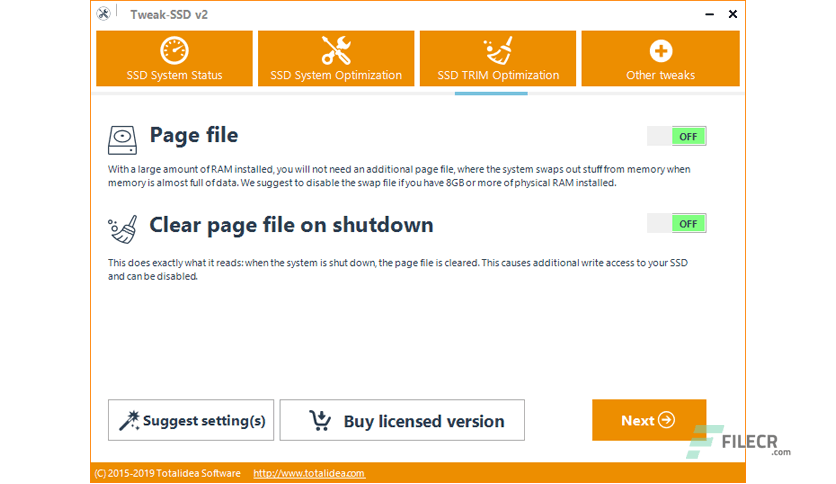Open the SSD System Status tab
Image resolution: width=836 pixels, height=484 pixels.
pos(174,58)
